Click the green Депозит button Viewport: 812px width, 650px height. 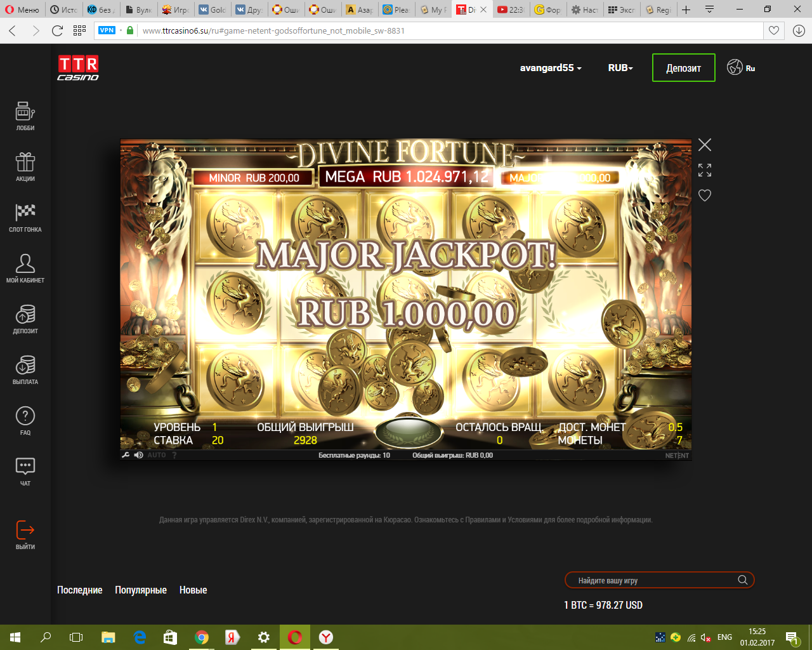click(x=684, y=68)
